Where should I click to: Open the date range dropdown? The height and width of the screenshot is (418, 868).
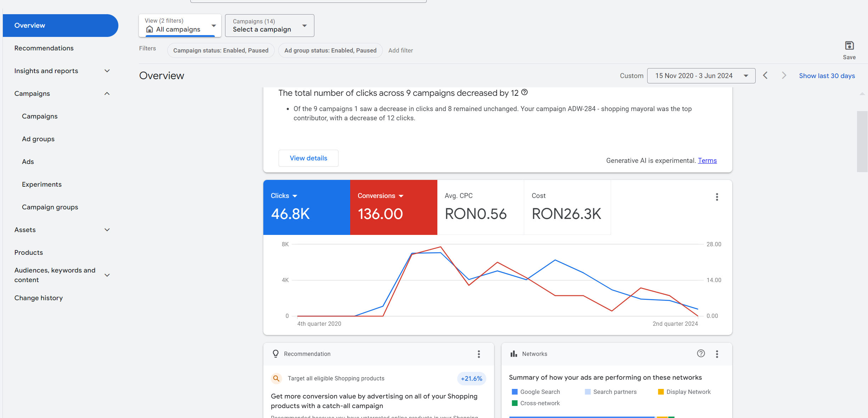(x=701, y=76)
